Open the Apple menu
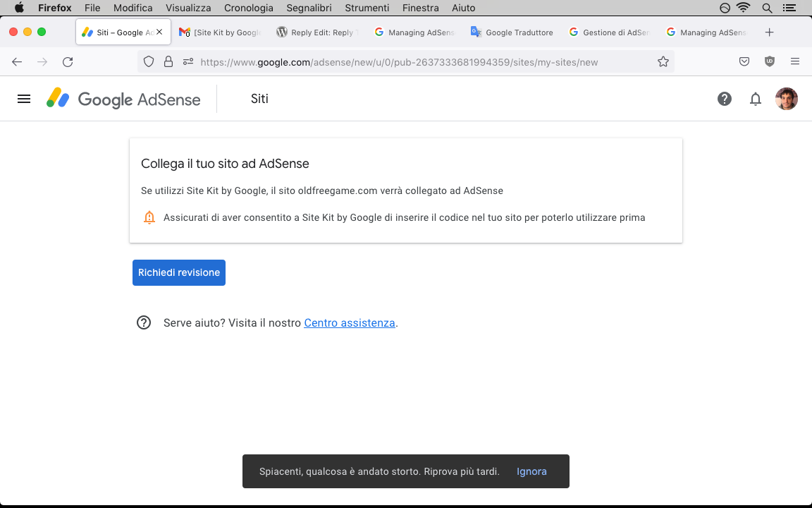 (x=19, y=8)
